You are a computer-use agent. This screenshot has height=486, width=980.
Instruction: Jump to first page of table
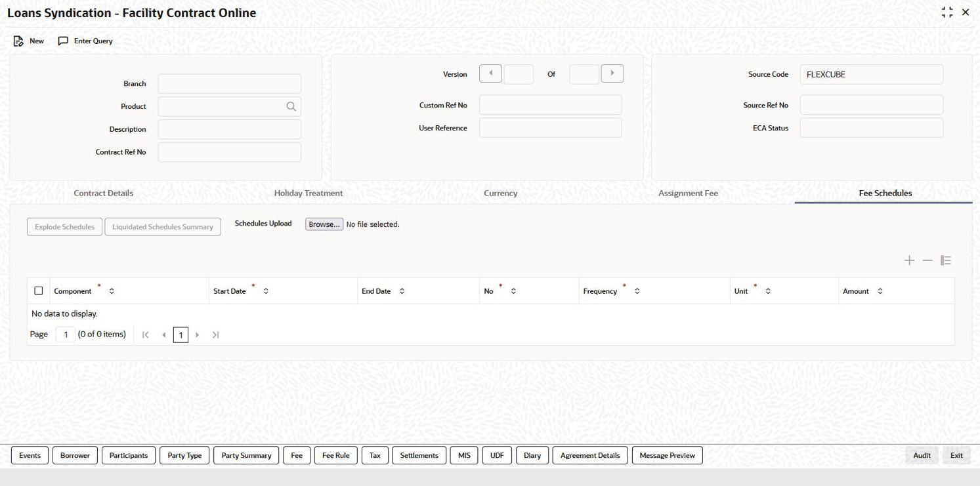(146, 334)
